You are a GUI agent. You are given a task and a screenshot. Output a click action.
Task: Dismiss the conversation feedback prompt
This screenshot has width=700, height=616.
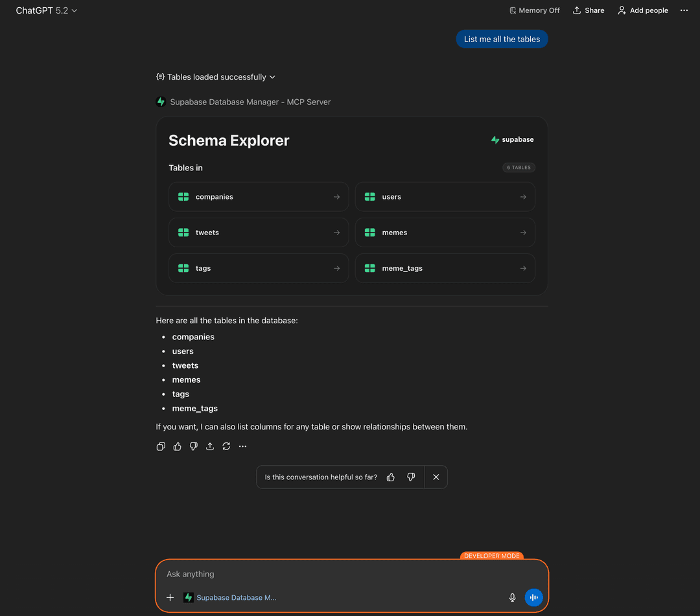pyautogui.click(x=436, y=477)
